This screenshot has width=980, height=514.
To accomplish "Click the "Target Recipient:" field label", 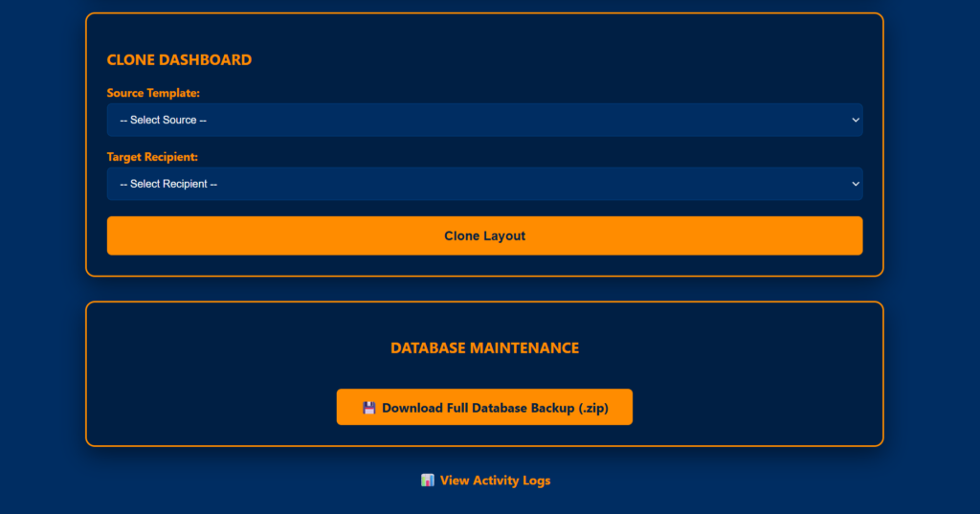I will (152, 156).
